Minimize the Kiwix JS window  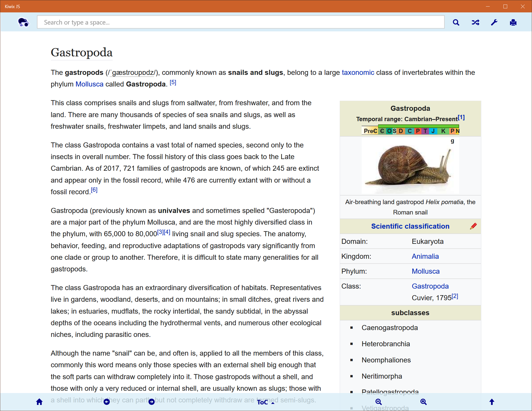488,6
